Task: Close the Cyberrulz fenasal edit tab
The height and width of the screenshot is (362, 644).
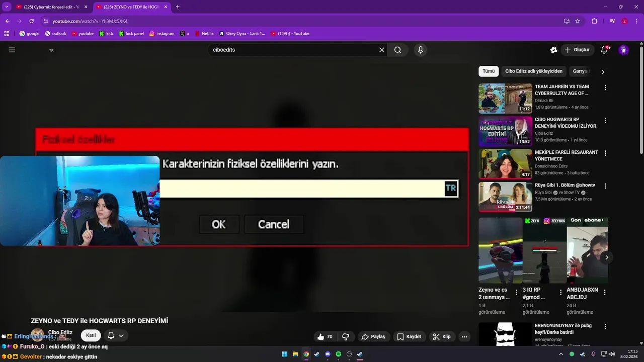Action: (x=86, y=7)
